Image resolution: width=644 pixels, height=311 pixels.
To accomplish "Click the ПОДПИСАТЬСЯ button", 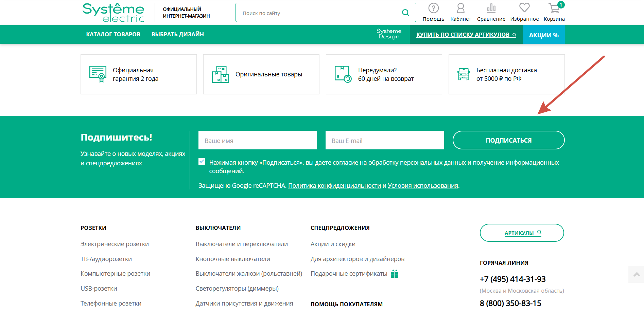I will point(508,140).
